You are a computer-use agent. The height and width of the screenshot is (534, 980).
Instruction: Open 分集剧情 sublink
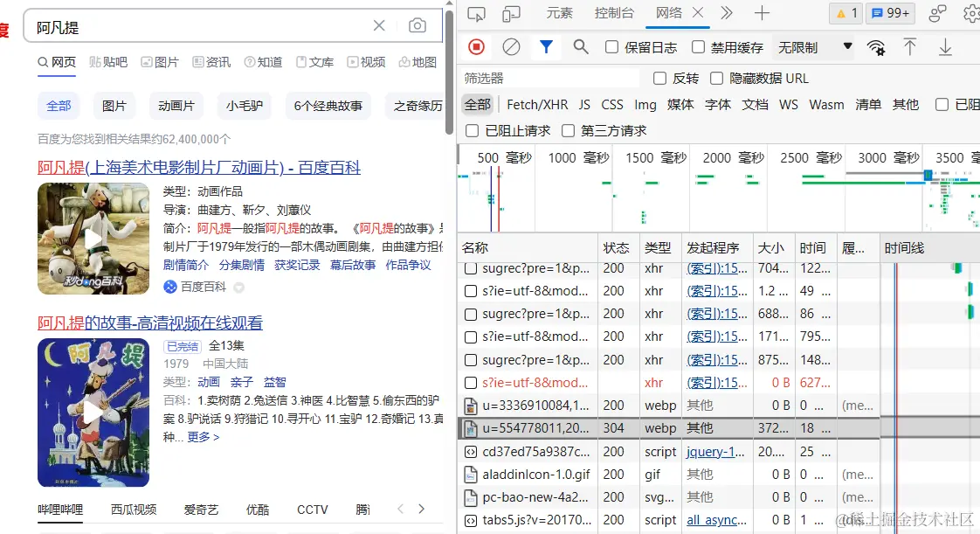[241, 265]
